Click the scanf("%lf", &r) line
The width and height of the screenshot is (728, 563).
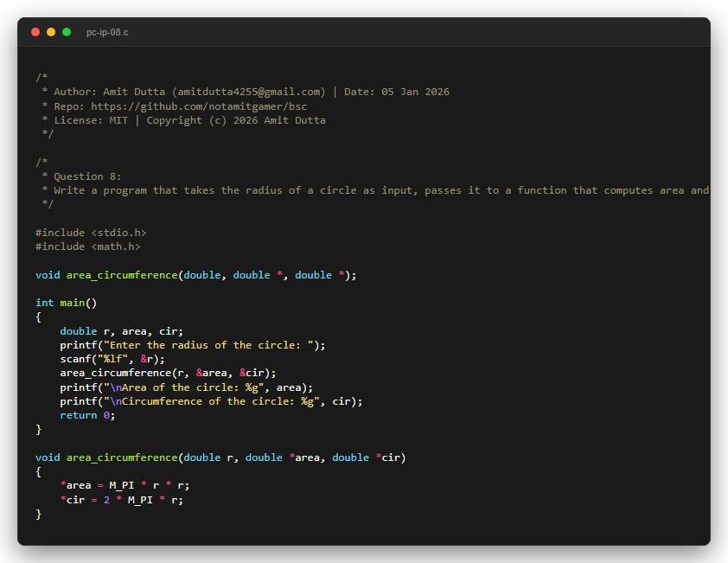pos(112,359)
